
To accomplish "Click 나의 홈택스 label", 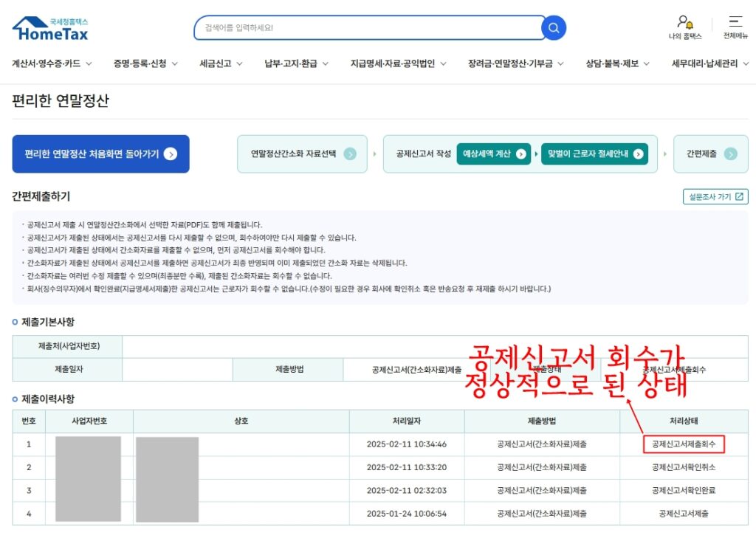I will point(685,36).
